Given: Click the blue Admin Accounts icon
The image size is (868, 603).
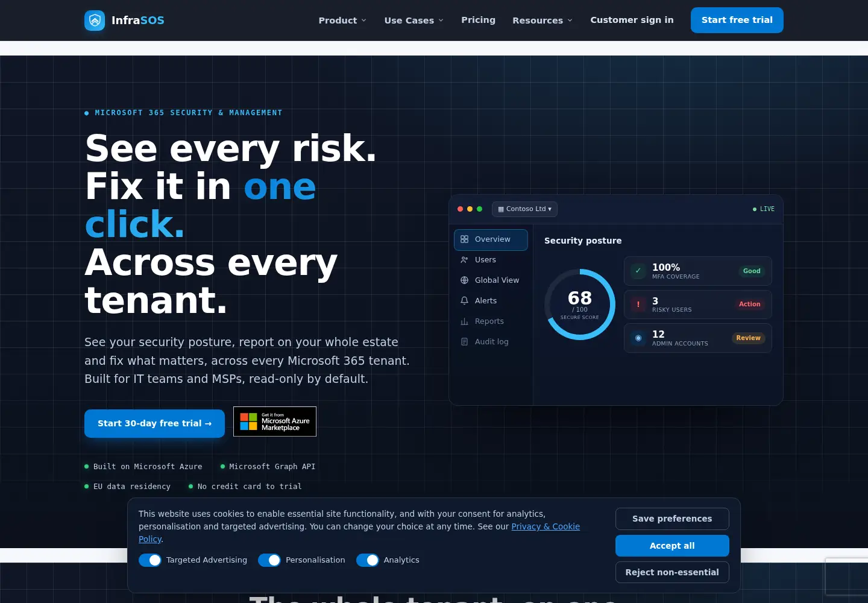Looking at the screenshot, I should [x=638, y=338].
